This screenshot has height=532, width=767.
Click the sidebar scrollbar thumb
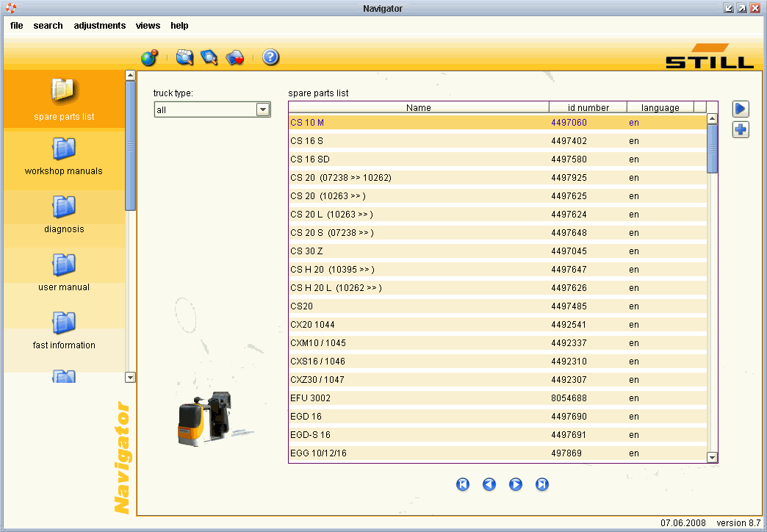pos(130,145)
